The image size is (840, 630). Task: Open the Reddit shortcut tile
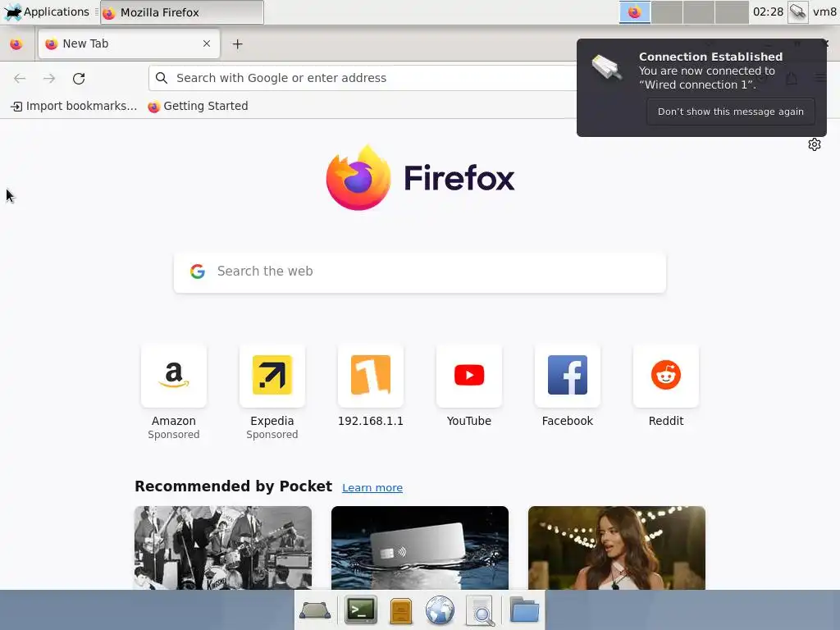[x=666, y=376]
